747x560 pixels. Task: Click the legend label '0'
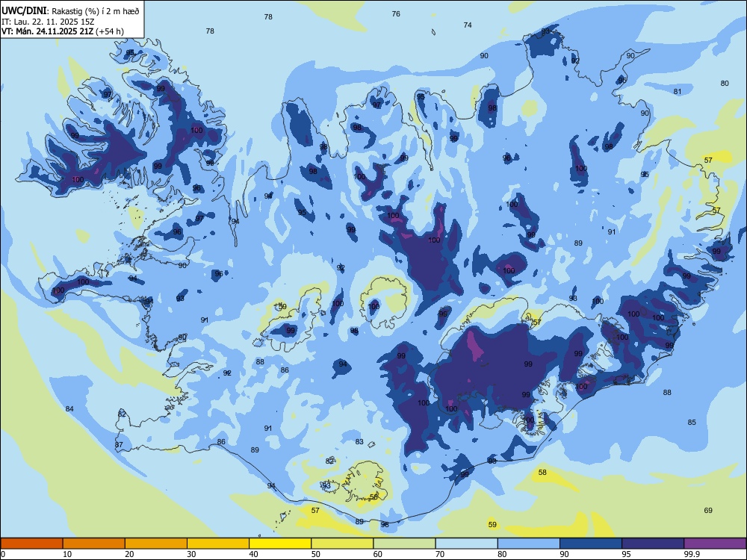coord(3,554)
